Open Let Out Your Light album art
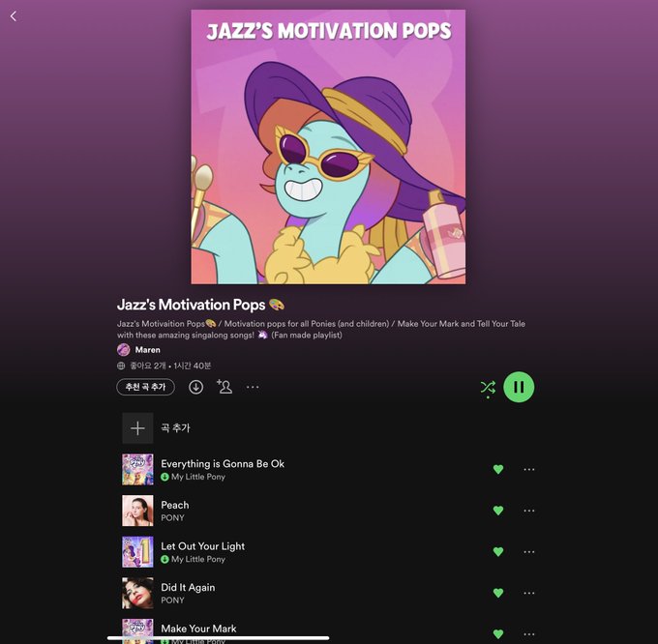This screenshot has width=658, height=644. coord(137,552)
